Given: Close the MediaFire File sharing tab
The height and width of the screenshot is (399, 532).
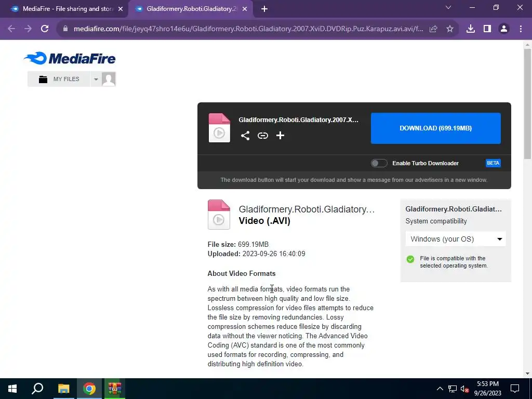Looking at the screenshot, I should 121,9.
